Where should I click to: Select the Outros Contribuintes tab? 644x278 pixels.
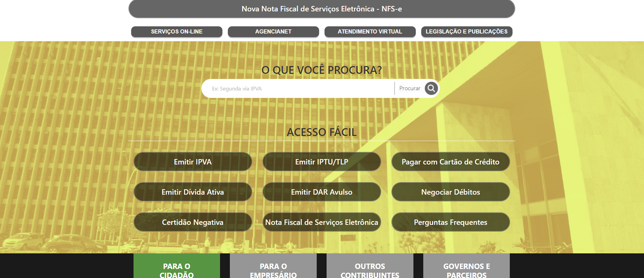370,269
